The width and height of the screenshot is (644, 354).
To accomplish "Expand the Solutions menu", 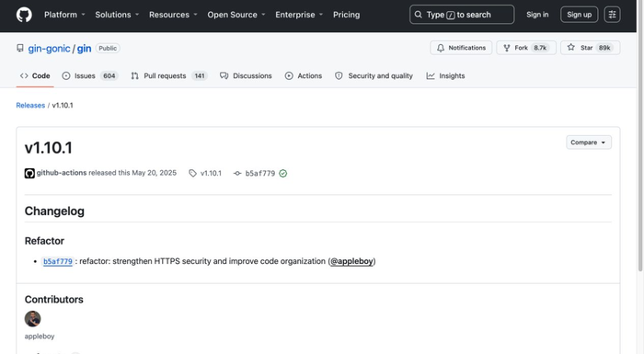I will (117, 15).
